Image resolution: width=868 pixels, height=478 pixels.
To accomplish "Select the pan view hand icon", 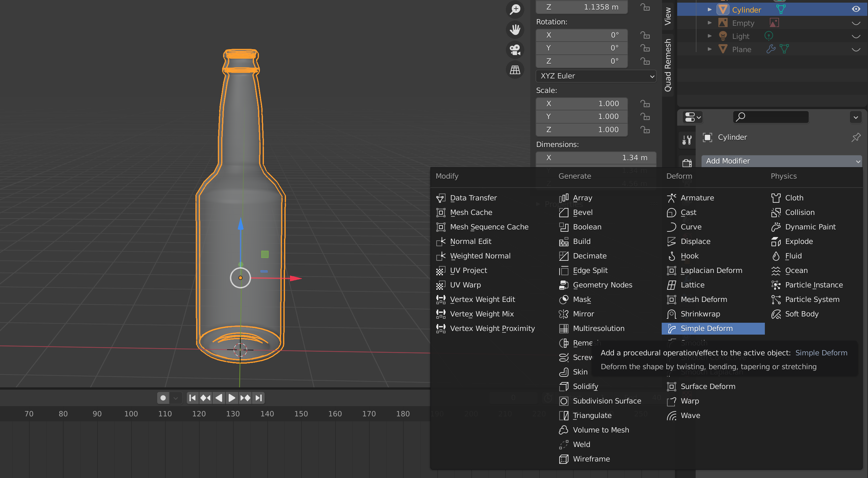I will pyautogui.click(x=515, y=30).
